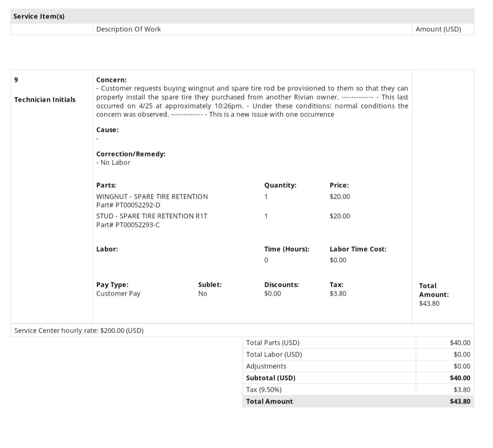The image size is (493, 448).
Task: Click the $0.00 discounts value
Action: (x=273, y=293)
